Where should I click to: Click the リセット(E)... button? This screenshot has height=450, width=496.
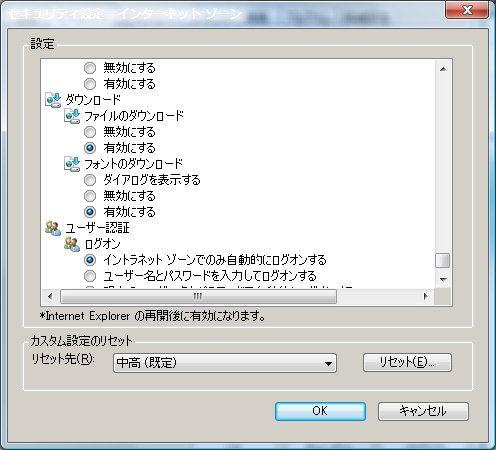pyautogui.click(x=407, y=362)
